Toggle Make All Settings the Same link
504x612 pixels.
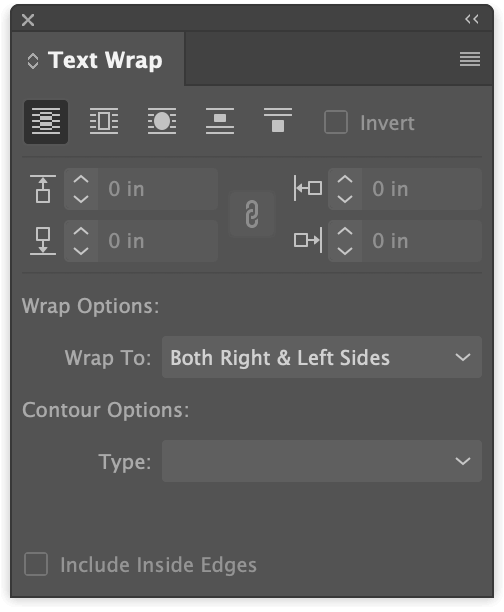pos(252,213)
